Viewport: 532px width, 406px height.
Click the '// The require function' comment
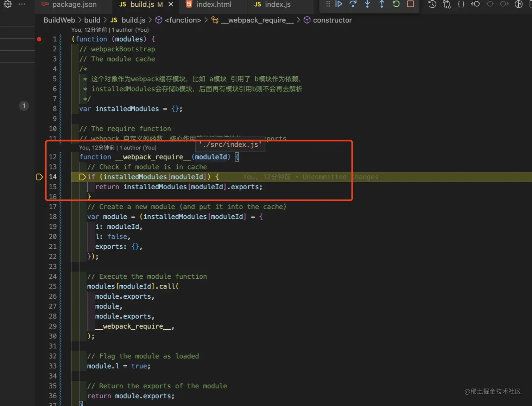[x=125, y=129]
